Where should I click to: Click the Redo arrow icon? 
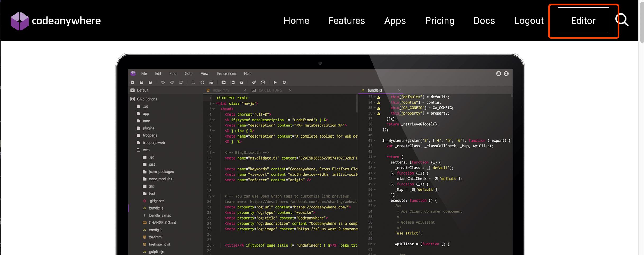[x=172, y=83]
